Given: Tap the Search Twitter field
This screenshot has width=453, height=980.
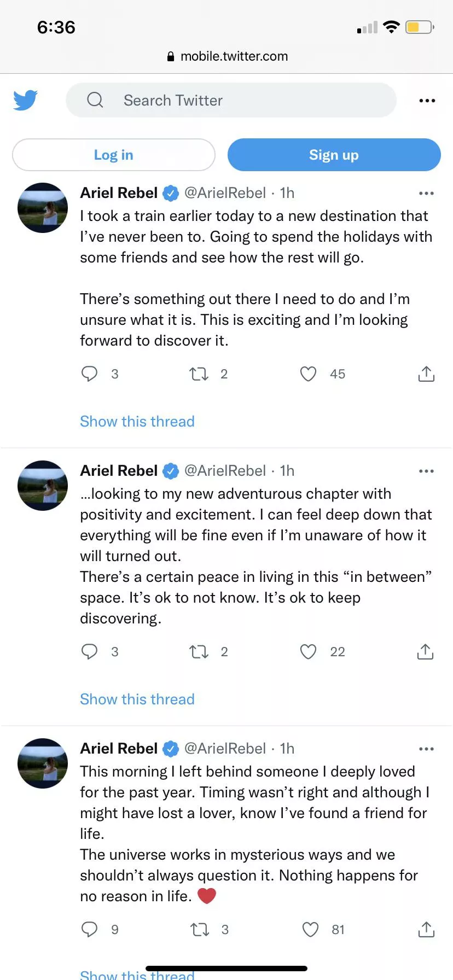Looking at the screenshot, I should pyautogui.click(x=231, y=100).
